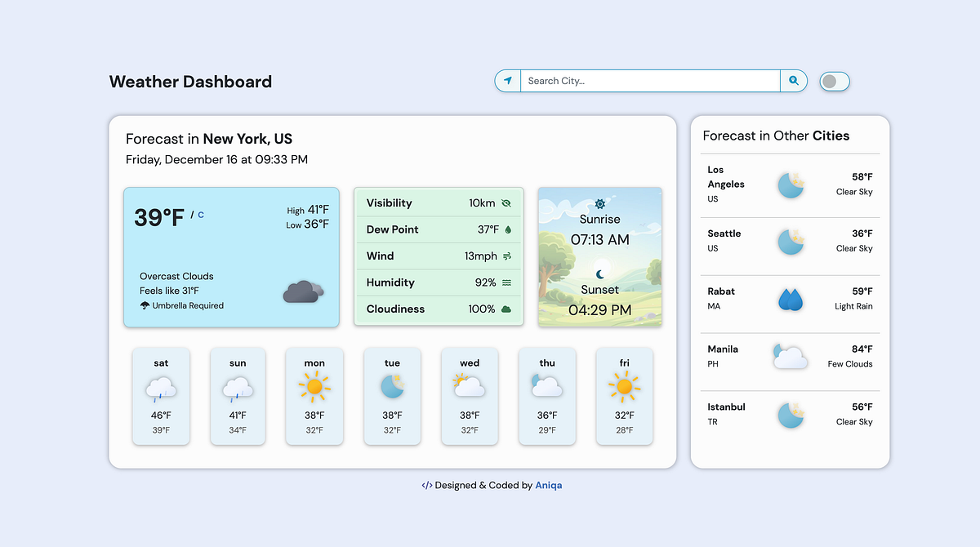This screenshot has width=980, height=547.
Task: Click the Cloudiness cloud icon
Action: [x=507, y=309]
